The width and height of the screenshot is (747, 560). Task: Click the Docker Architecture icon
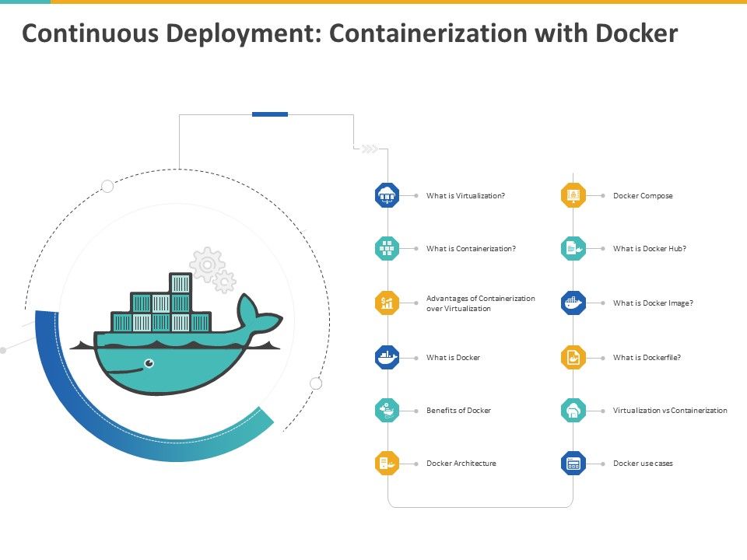pos(387,463)
